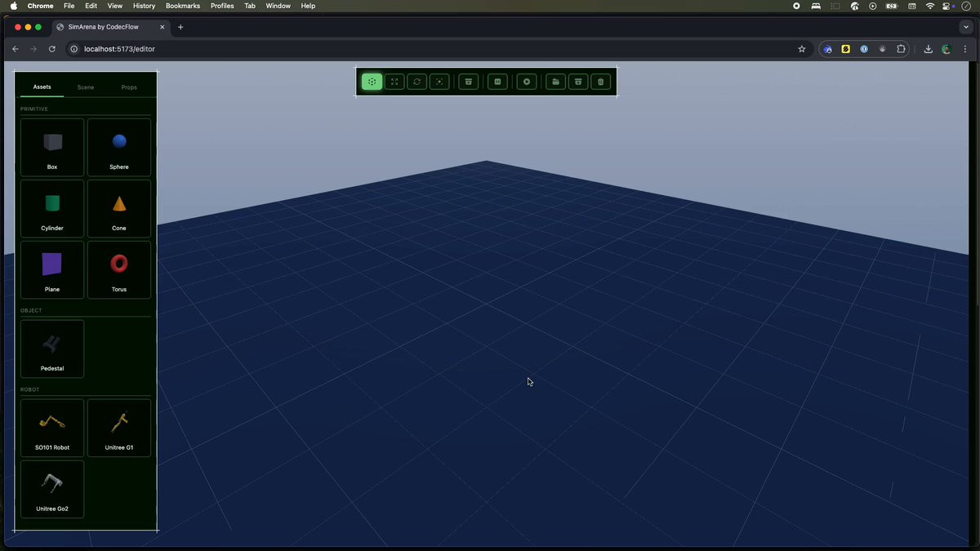Image resolution: width=980 pixels, height=551 pixels.
Task: Select the scale tool in toolbar
Action: pyautogui.click(x=394, y=82)
